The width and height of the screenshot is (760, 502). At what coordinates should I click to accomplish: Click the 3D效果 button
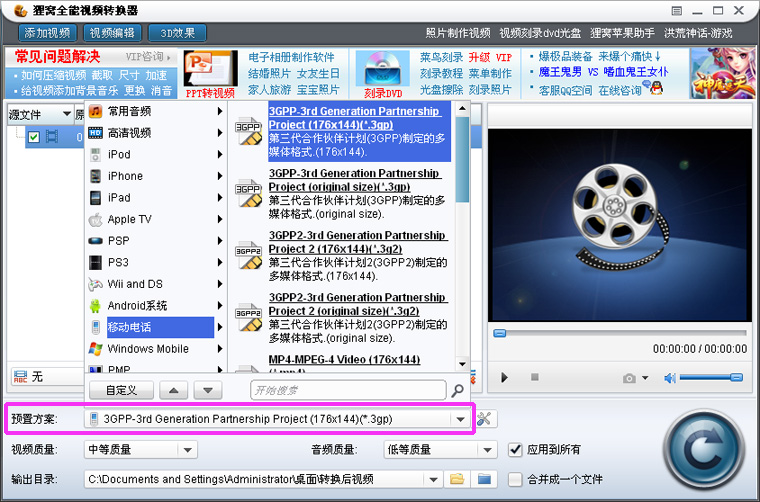coord(177,33)
